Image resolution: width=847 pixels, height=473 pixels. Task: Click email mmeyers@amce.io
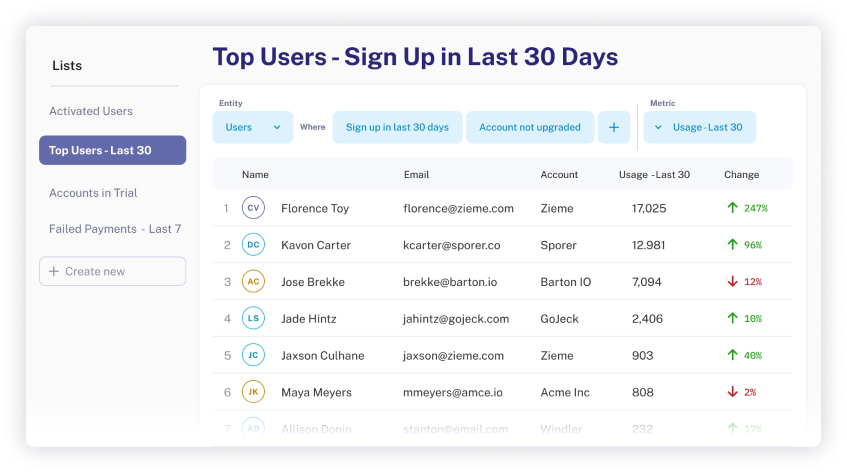pyautogui.click(x=453, y=393)
